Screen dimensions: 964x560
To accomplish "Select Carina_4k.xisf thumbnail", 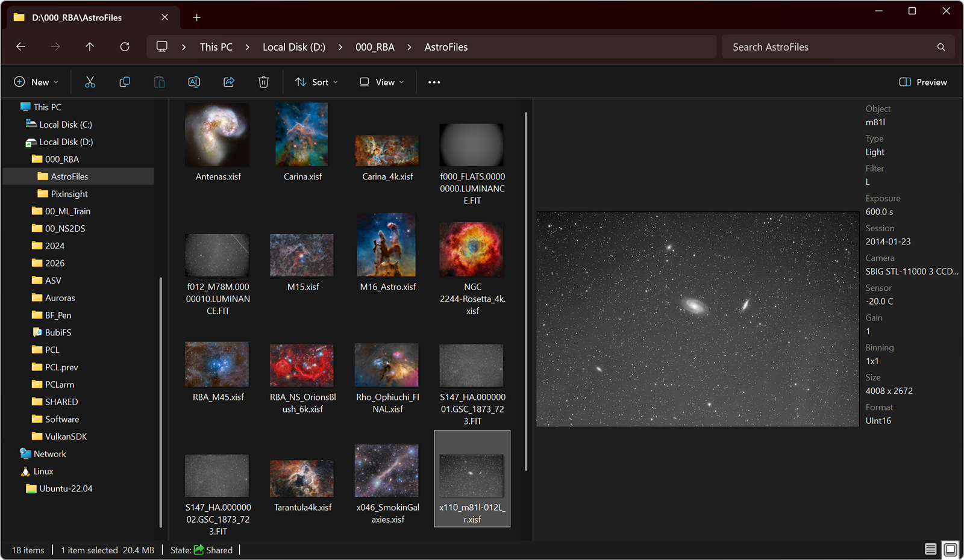I will [x=387, y=151].
